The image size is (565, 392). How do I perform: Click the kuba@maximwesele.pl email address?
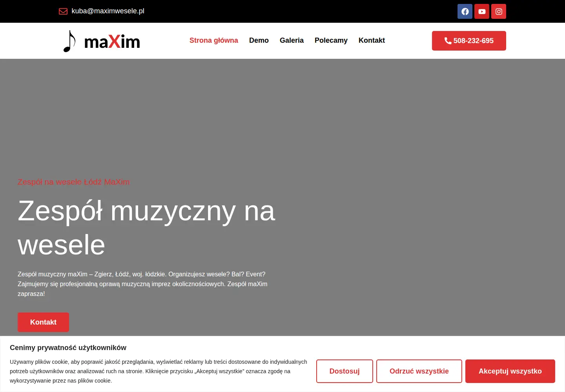click(x=108, y=11)
